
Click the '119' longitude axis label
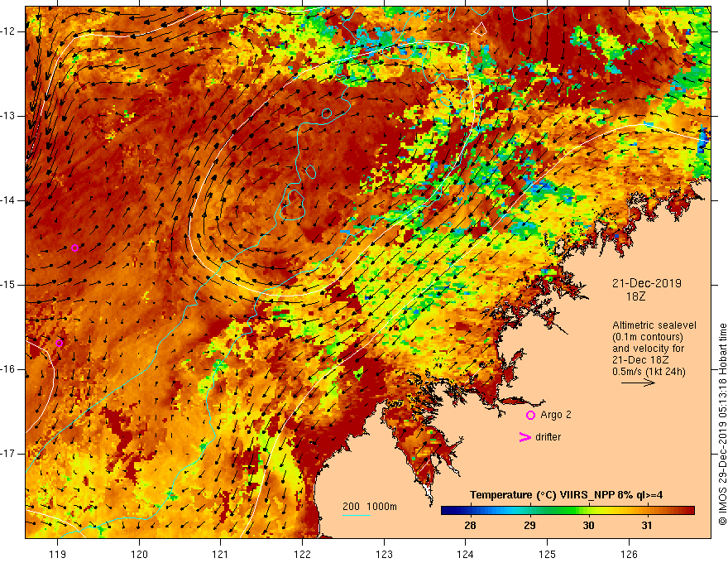pyautogui.click(x=58, y=554)
